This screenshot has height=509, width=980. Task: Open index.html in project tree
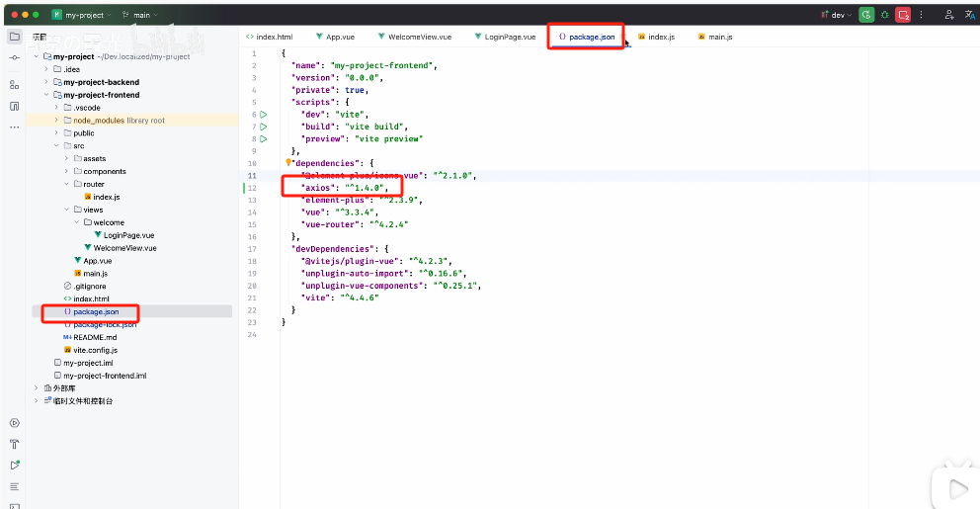pos(91,298)
